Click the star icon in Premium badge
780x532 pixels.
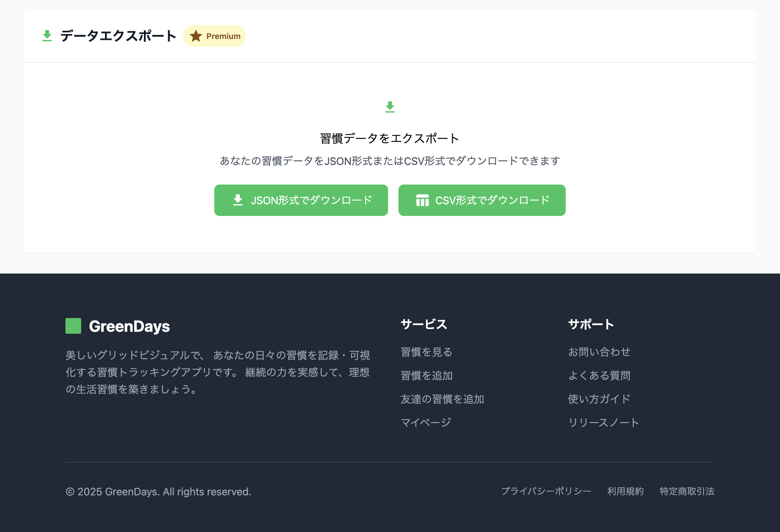click(196, 36)
